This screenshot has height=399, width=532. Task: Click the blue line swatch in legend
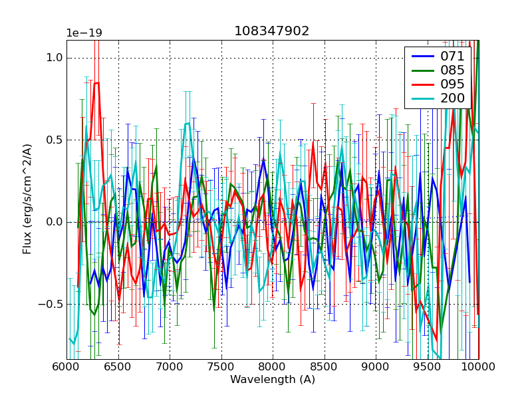click(x=422, y=57)
